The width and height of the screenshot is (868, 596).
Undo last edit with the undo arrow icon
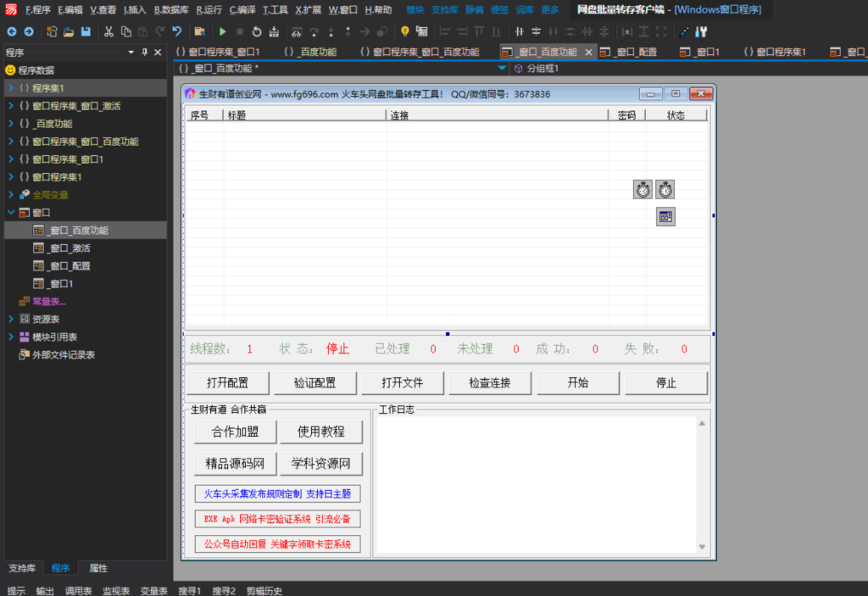pyautogui.click(x=176, y=31)
